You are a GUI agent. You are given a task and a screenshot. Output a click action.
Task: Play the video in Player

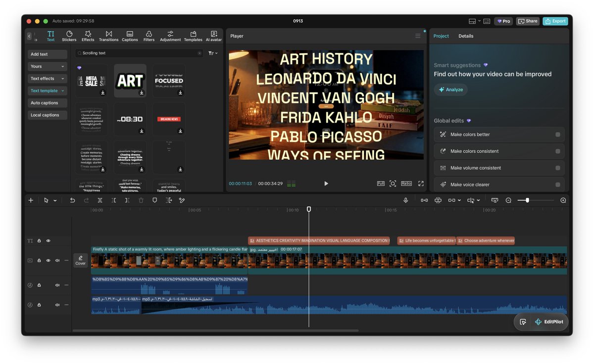tap(326, 183)
